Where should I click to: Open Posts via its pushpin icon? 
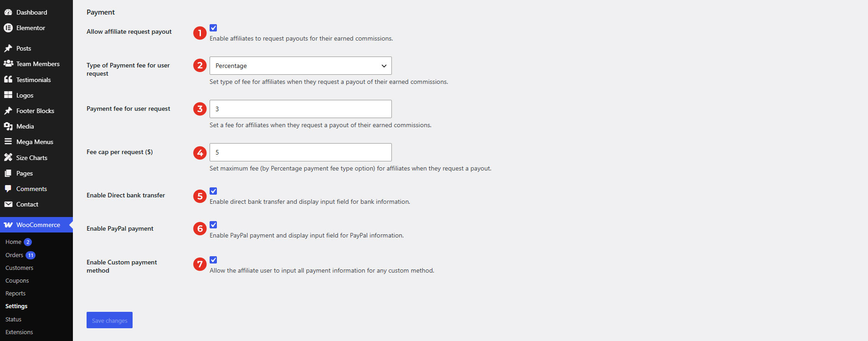tap(8, 48)
